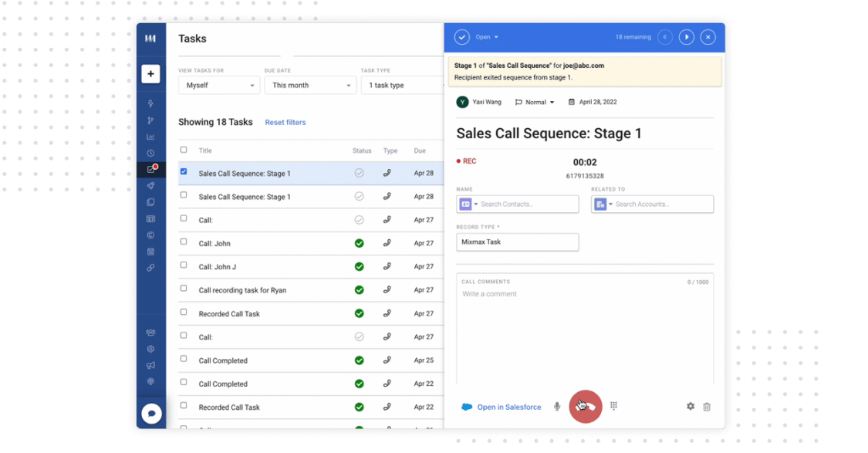Tick the checkbox for Call: John J
Viewport: 868px width, 453px height.
tap(184, 265)
